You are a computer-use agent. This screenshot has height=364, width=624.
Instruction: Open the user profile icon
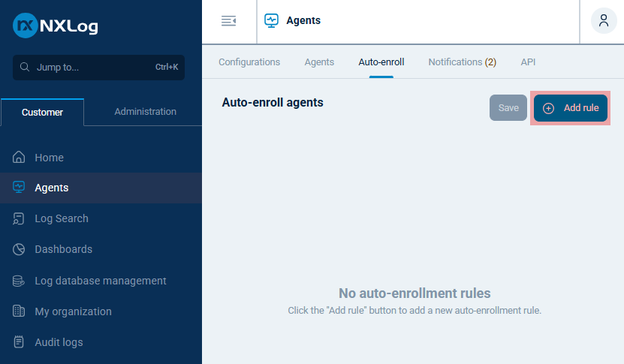pos(604,21)
